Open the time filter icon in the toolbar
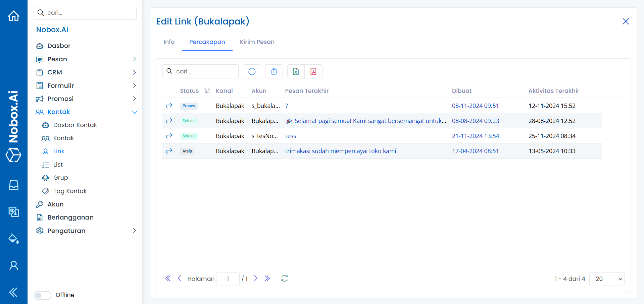 [x=274, y=71]
